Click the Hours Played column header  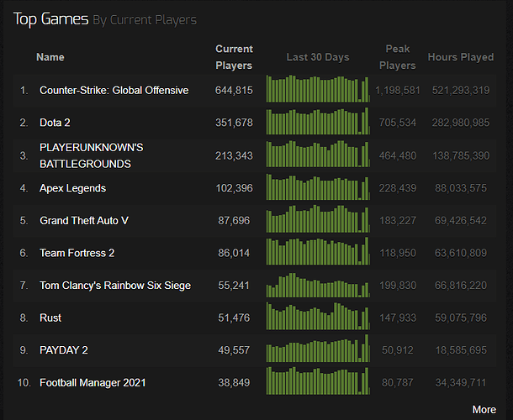461,57
